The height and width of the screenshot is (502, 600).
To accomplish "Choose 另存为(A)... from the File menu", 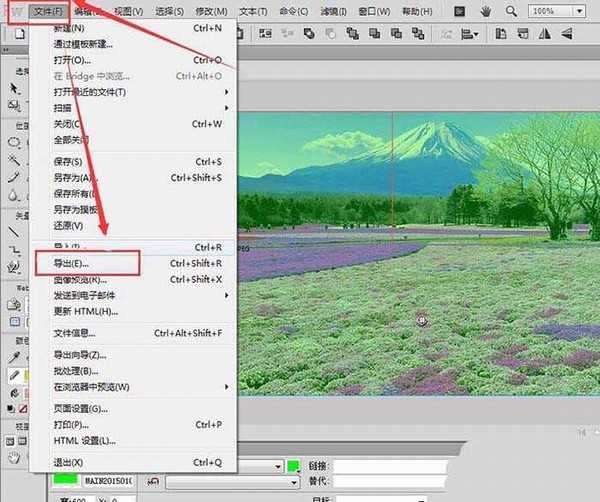I will tap(76, 178).
